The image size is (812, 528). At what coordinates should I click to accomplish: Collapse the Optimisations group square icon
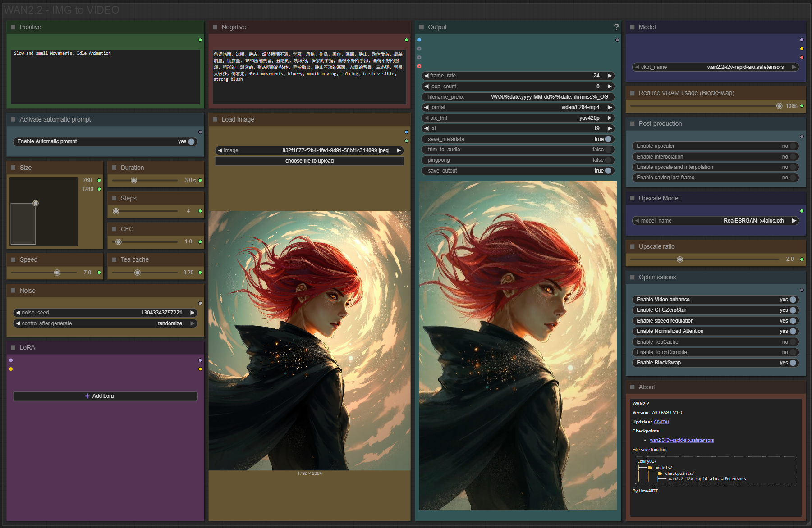point(632,277)
